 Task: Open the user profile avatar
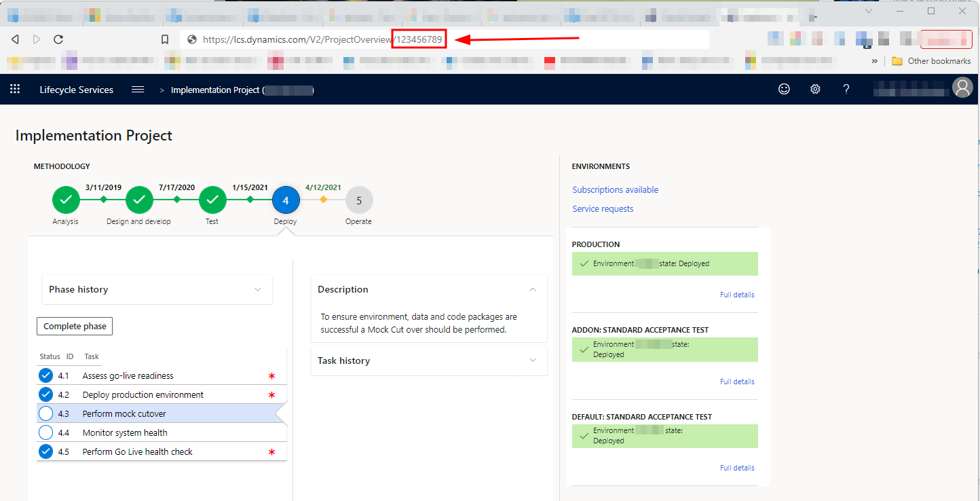[x=962, y=88]
